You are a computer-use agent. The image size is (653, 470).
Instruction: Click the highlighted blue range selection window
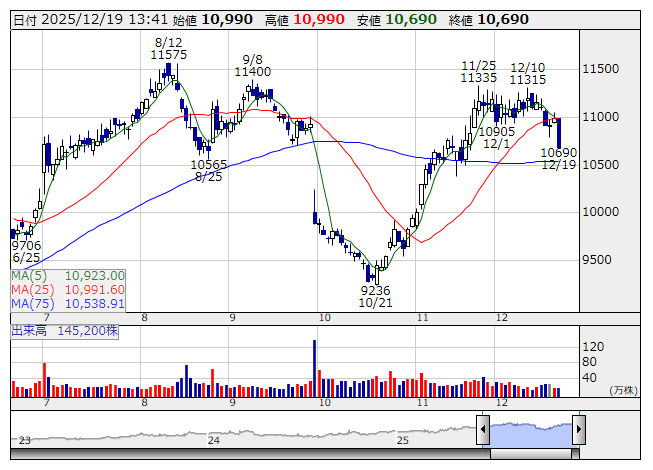tap(531, 433)
